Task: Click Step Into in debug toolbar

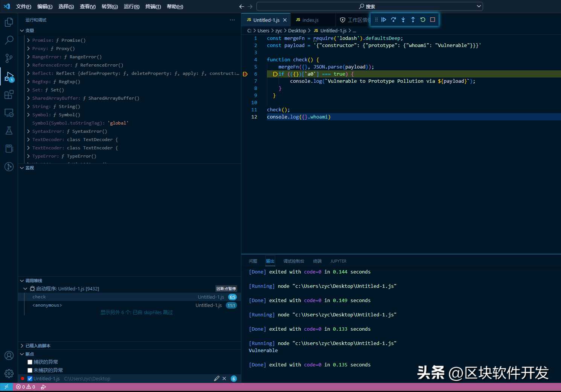Action: click(403, 20)
